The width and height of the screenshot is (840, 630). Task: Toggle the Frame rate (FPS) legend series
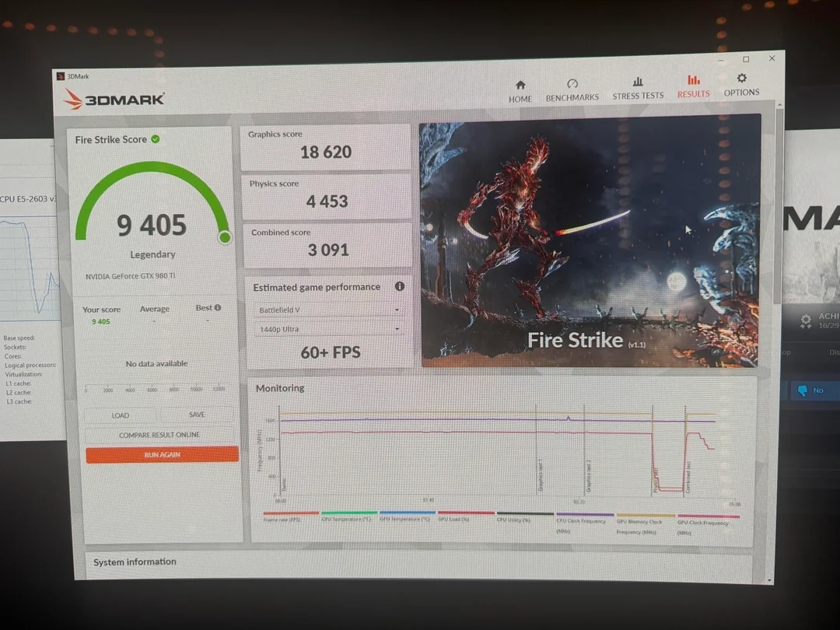click(x=290, y=516)
